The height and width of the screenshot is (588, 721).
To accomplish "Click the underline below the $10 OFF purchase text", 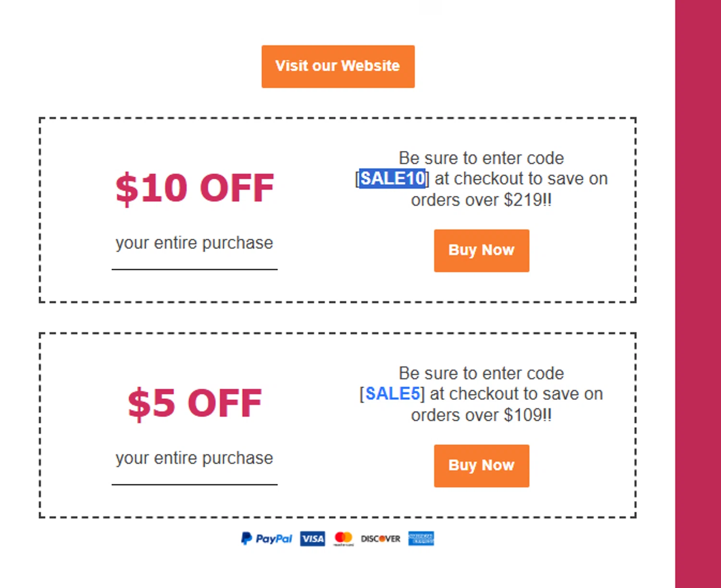I will pyautogui.click(x=195, y=269).
